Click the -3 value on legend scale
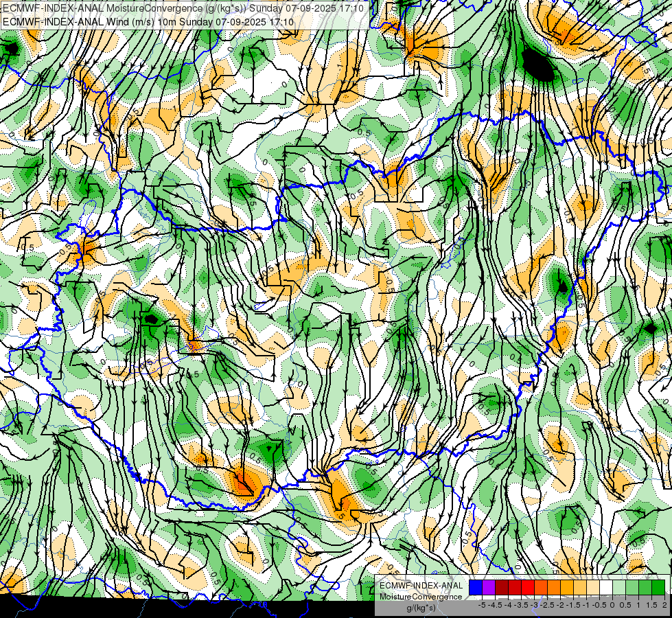Viewport: 672px width, 618px height. pyautogui.click(x=535, y=605)
